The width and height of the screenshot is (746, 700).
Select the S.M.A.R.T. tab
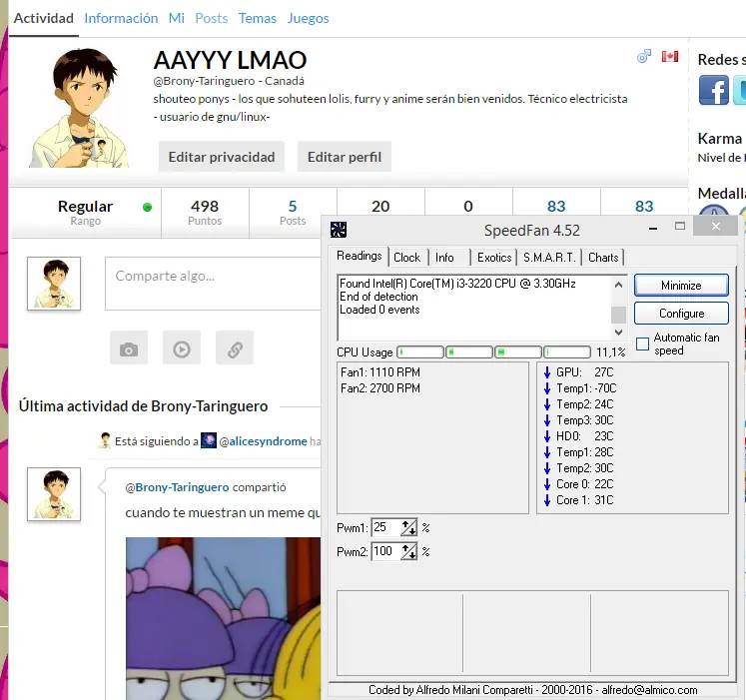click(x=549, y=258)
